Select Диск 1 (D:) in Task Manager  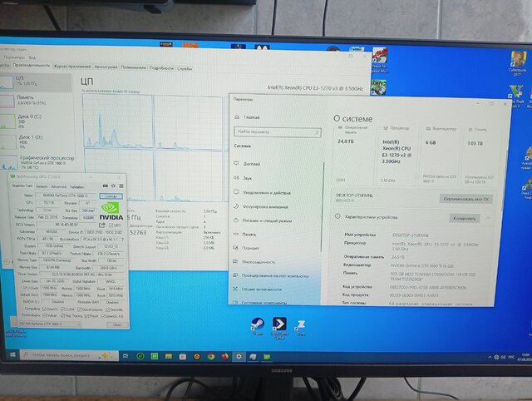(x=36, y=142)
